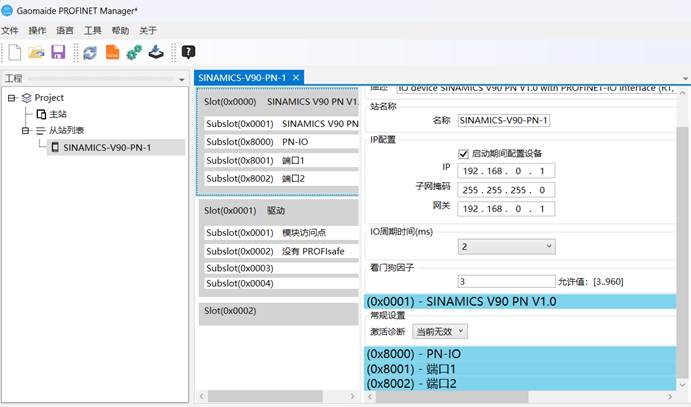Click the question mark help icon
The image size is (691, 407).
click(188, 52)
